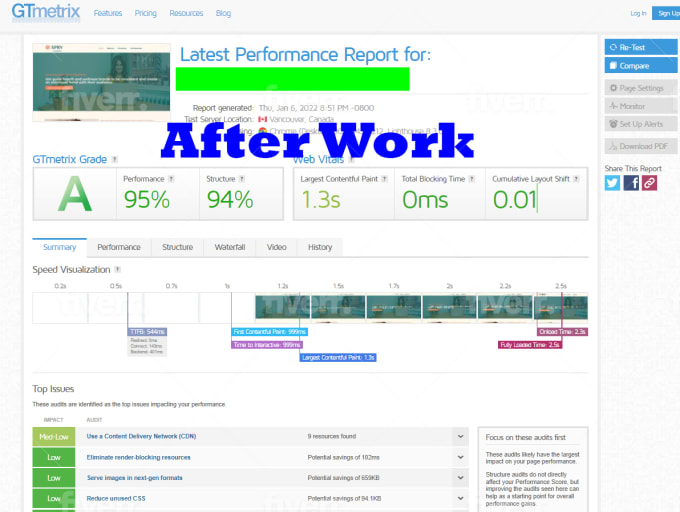Click '9 resources found' text

[x=332, y=436]
